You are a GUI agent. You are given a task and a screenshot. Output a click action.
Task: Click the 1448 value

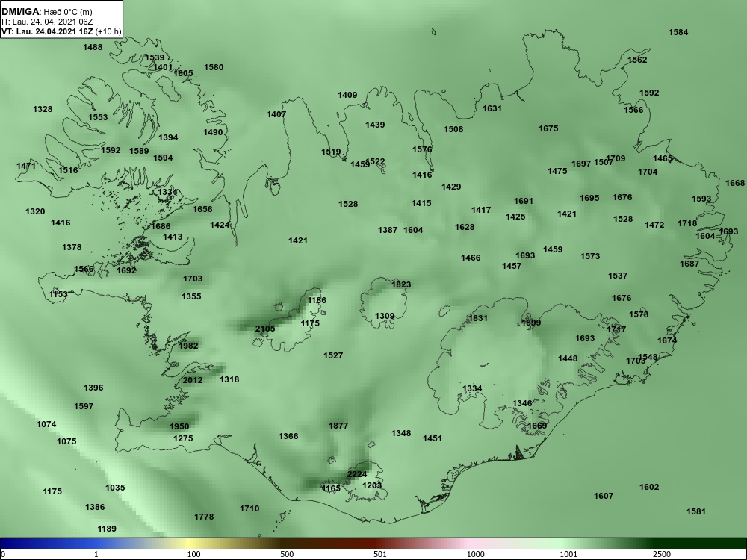tap(568, 358)
